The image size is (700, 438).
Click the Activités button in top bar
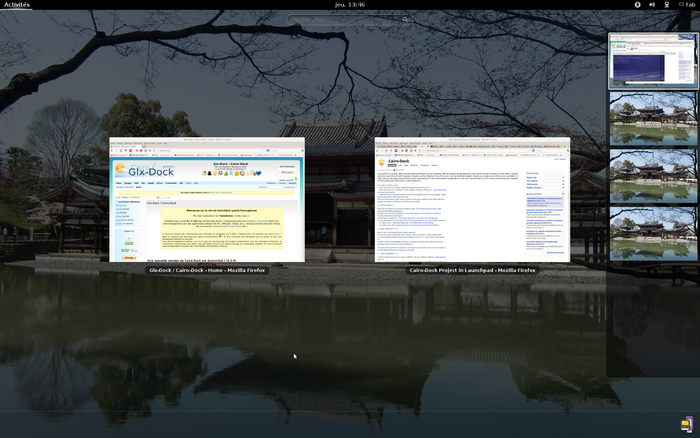17,5
